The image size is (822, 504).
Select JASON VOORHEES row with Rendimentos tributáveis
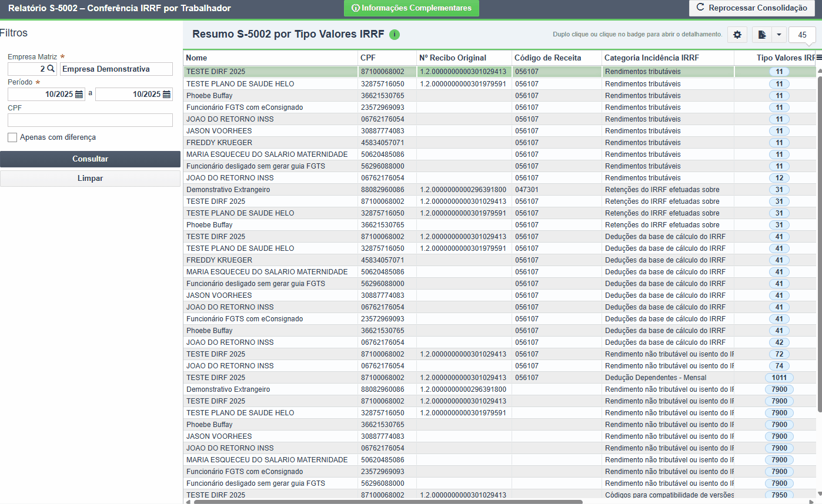coord(500,130)
